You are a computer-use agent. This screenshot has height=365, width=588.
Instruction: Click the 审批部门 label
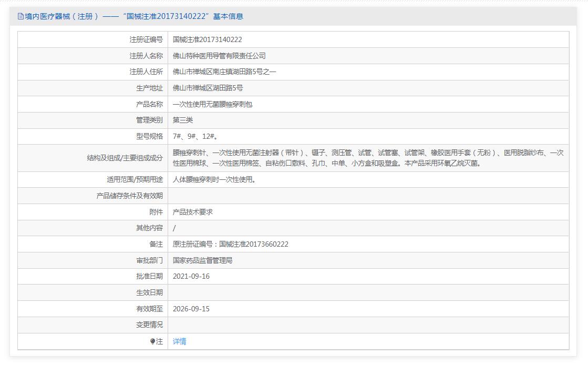(x=150, y=260)
